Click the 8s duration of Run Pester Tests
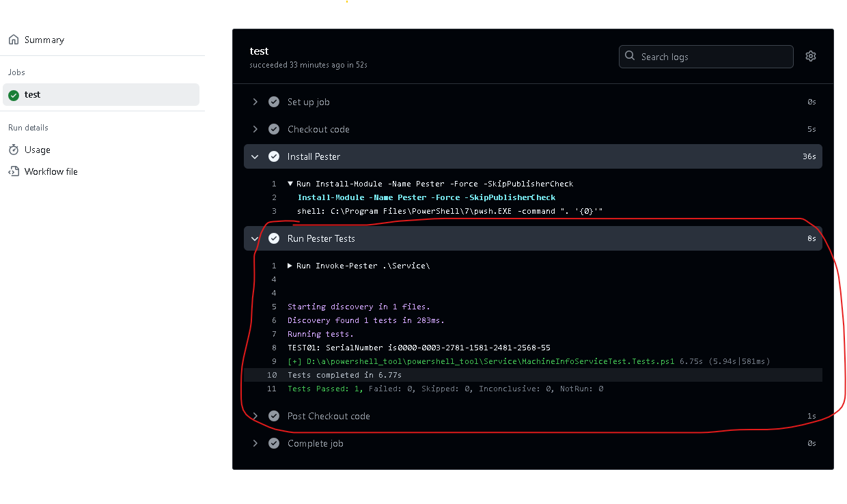The image size is (847, 504). click(x=811, y=238)
